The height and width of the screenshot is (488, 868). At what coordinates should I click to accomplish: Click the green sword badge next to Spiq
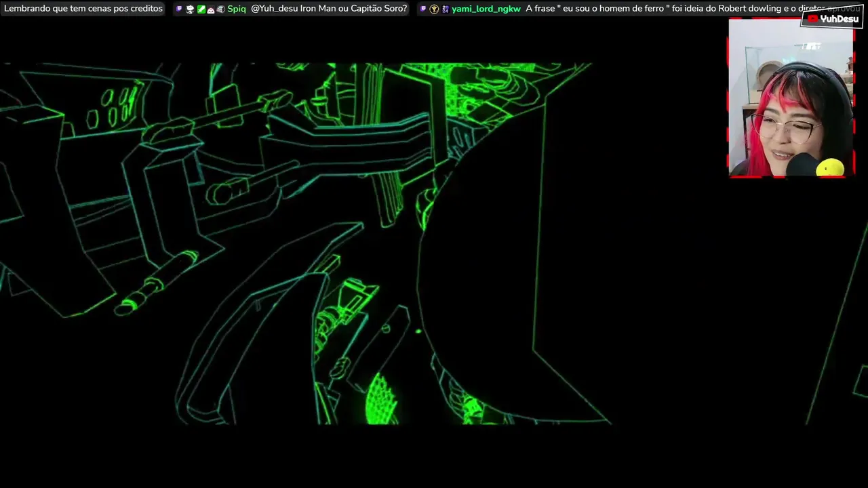coord(201,9)
